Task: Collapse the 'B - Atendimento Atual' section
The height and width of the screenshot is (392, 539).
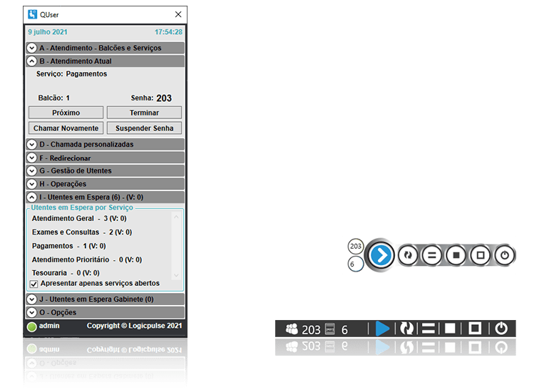Action: [32, 61]
